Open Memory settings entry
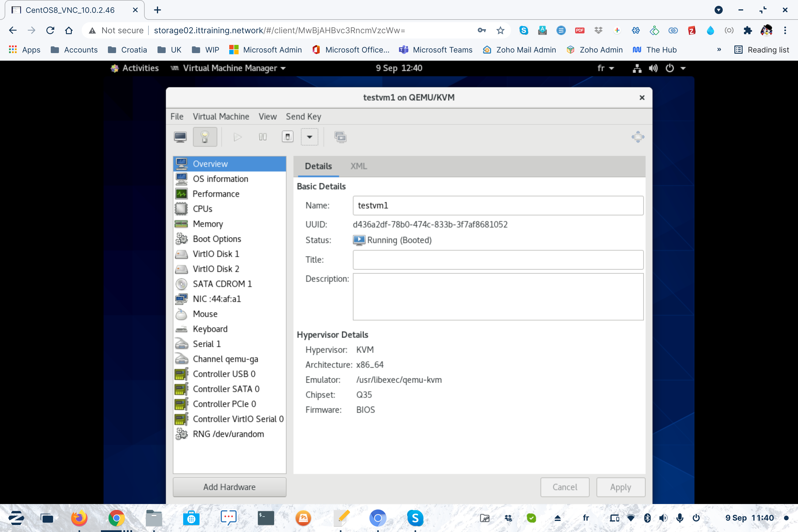 230,224
